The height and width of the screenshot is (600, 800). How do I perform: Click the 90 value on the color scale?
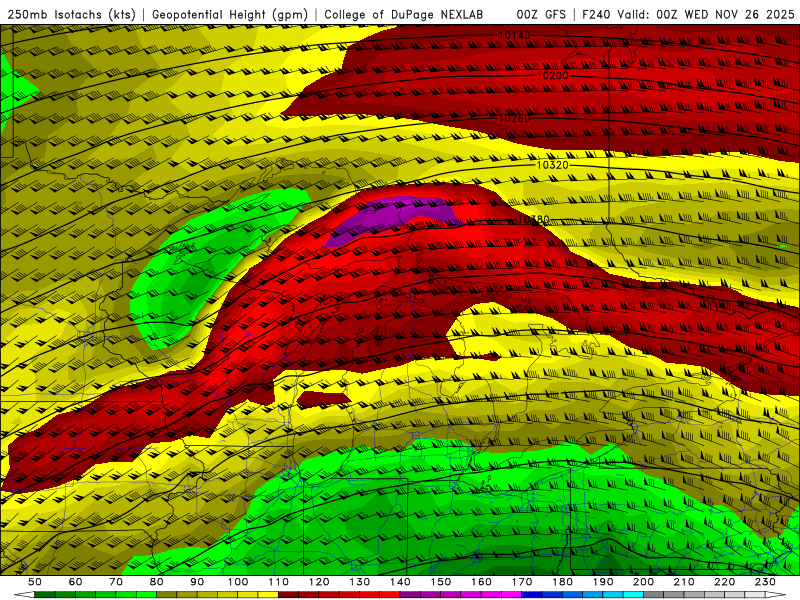(x=197, y=582)
